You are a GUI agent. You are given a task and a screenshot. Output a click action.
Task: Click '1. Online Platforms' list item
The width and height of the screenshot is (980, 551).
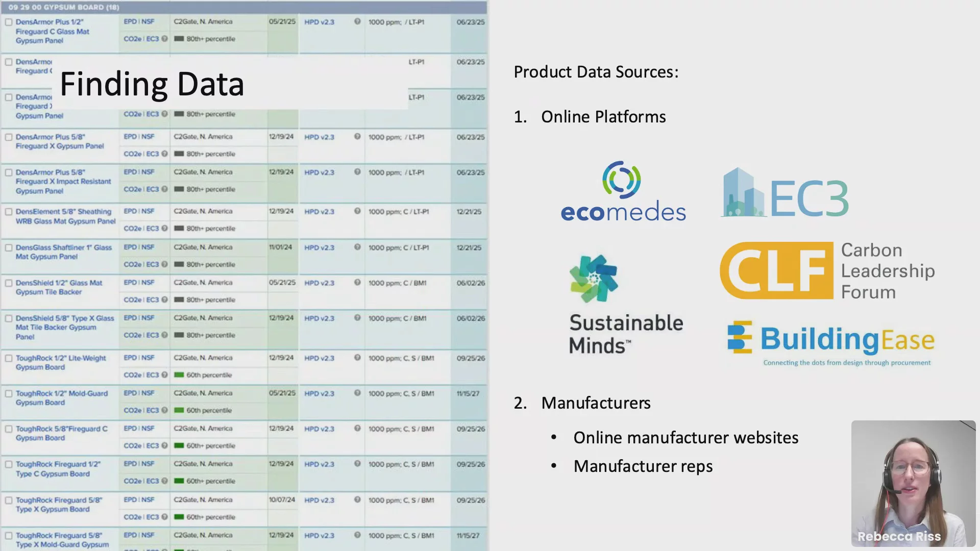click(x=590, y=117)
